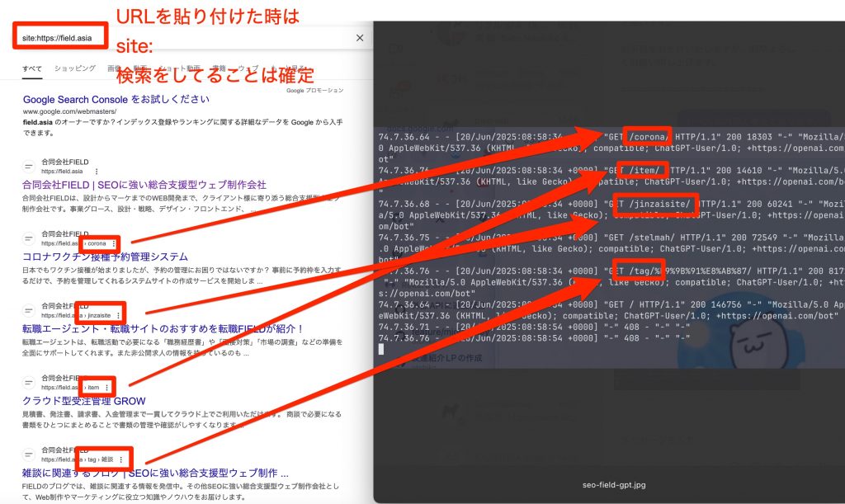Click the terminal screenshot in the lightbox
Screen dimensions: 845x504
click(611, 247)
